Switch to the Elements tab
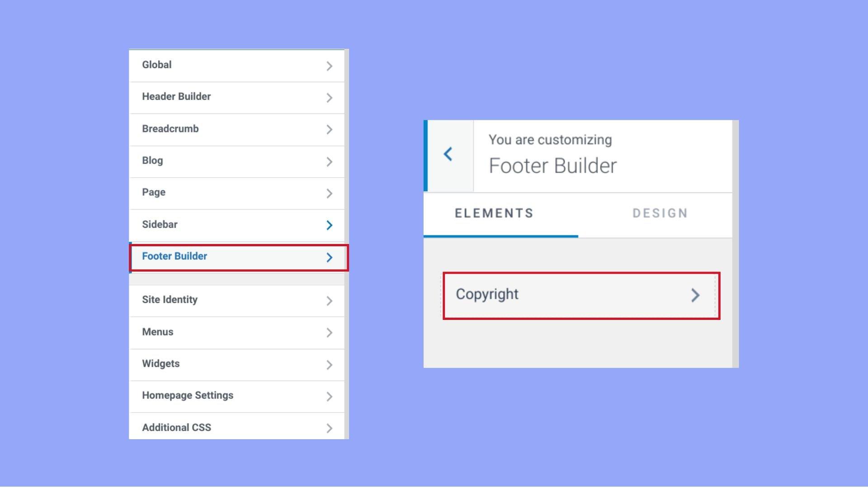Image resolution: width=868 pixels, height=488 pixels. pos(494,213)
